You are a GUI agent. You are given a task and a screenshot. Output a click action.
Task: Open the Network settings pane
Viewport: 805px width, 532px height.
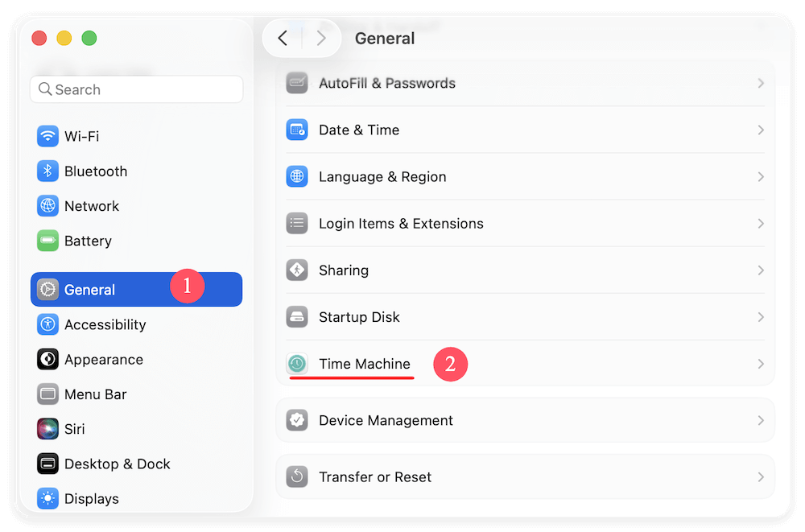[91, 206]
